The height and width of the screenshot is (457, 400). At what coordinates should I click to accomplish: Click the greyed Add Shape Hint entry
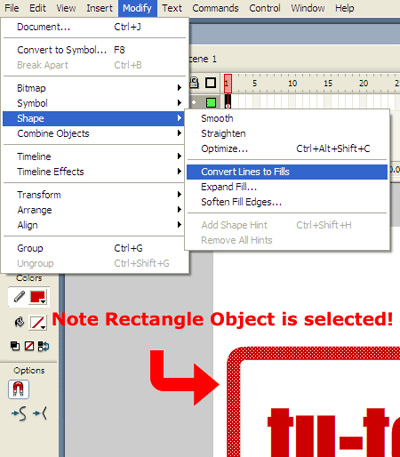pyautogui.click(x=287, y=225)
